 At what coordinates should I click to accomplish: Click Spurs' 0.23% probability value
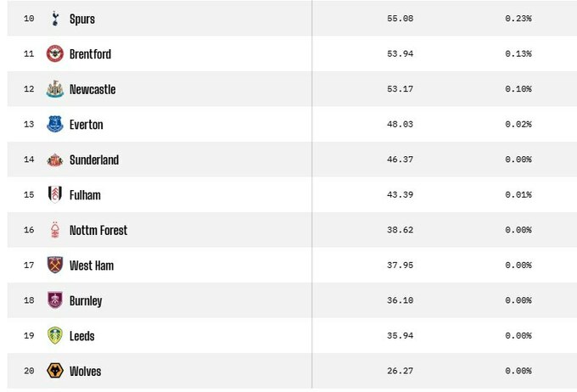(518, 19)
